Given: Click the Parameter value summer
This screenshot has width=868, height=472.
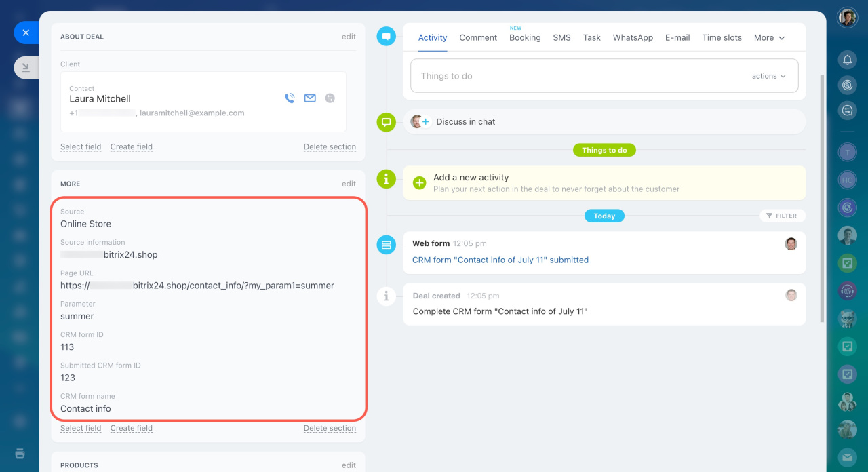Looking at the screenshot, I should pos(77,316).
